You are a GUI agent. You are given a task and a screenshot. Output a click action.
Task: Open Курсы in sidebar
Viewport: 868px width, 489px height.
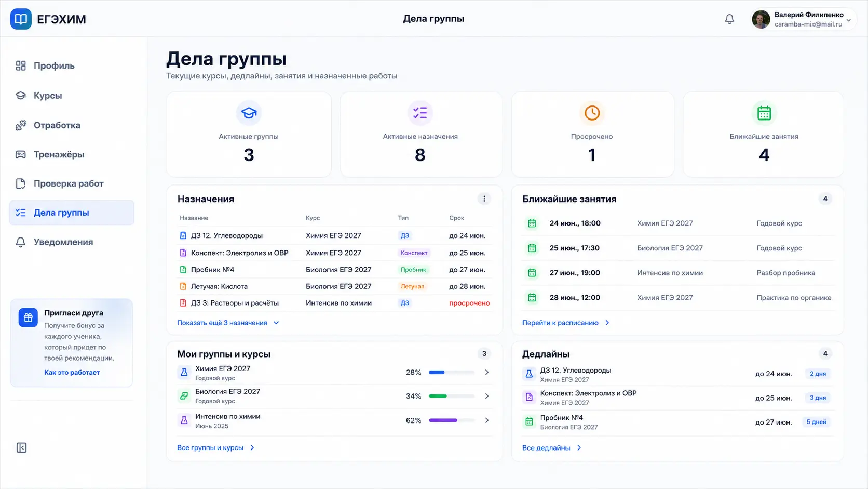point(72,96)
